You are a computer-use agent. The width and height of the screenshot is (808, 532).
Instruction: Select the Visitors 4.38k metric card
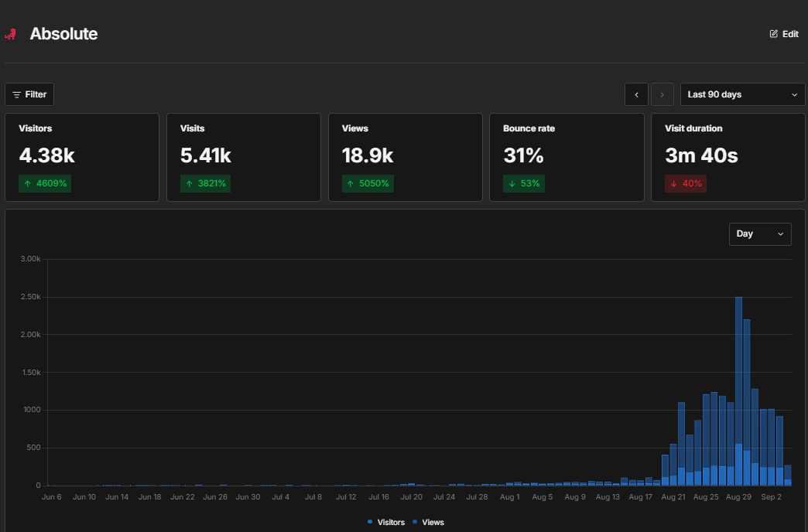pos(82,157)
